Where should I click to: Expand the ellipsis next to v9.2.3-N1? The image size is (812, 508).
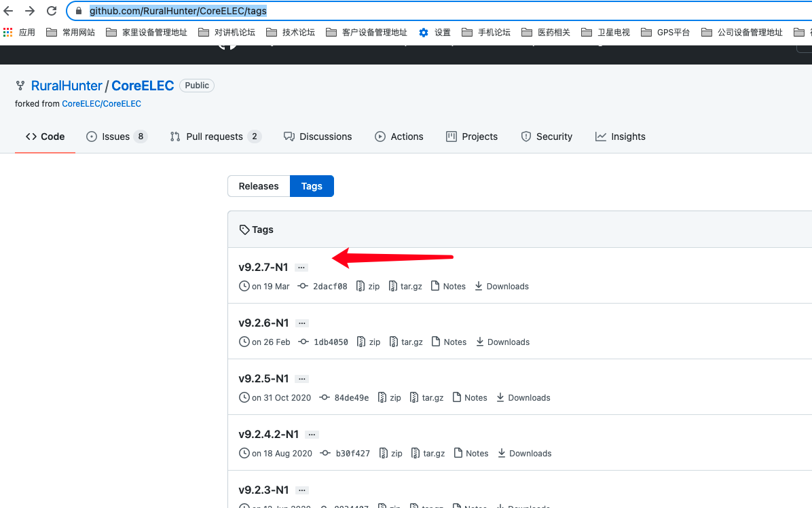click(302, 490)
